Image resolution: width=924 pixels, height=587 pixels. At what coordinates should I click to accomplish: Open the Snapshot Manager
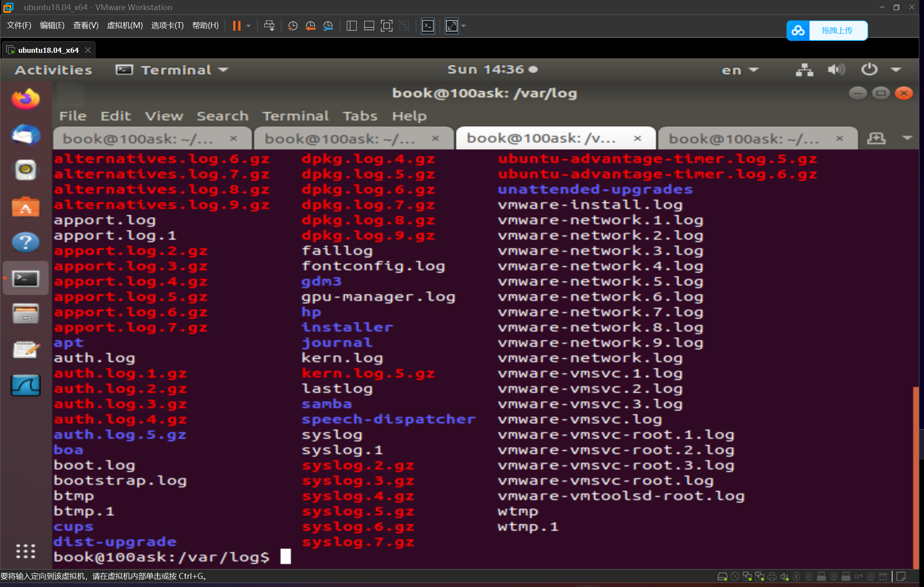click(328, 26)
